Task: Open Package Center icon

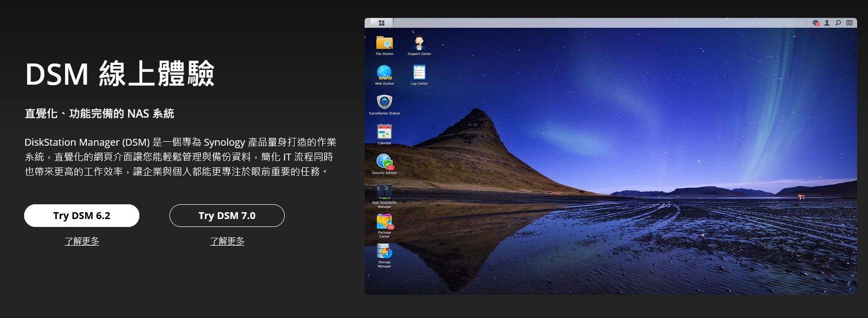Action: [x=384, y=223]
